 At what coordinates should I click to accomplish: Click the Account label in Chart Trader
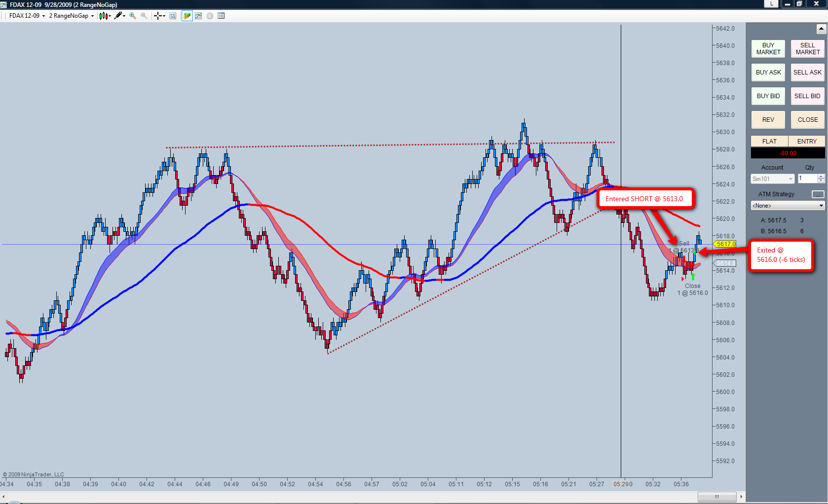pyautogui.click(x=772, y=168)
